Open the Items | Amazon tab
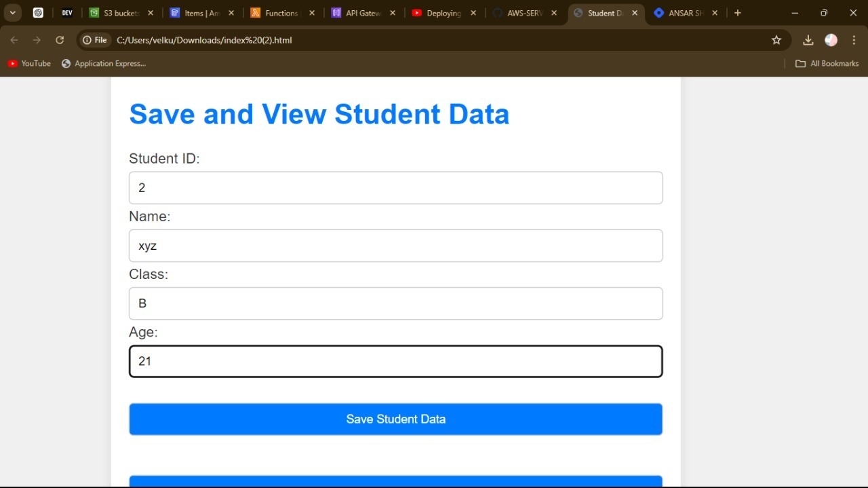Image resolution: width=868 pixels, height=488 pixels. 203,13
